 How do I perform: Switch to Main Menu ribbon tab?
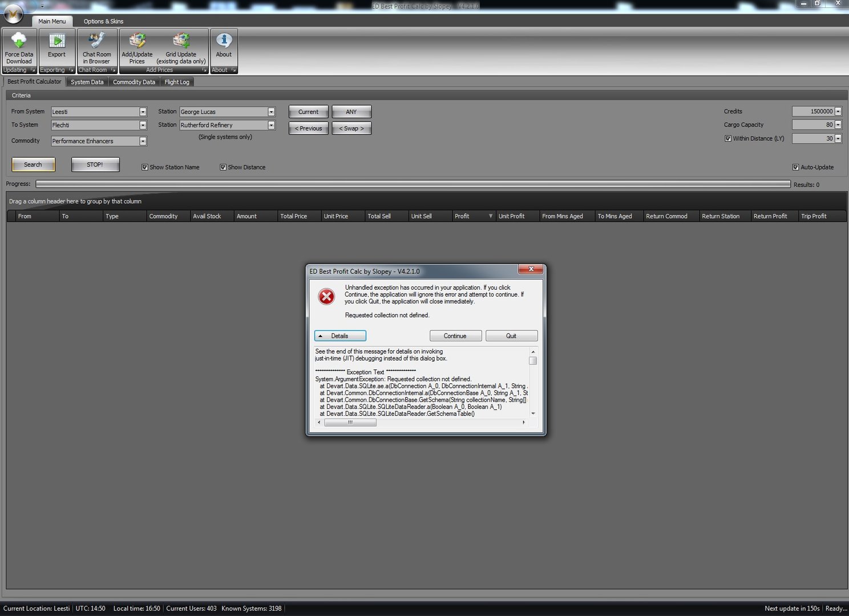52,21
